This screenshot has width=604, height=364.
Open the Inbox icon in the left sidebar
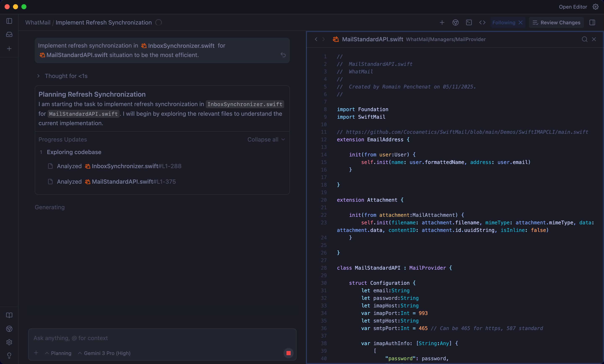pyautogui.click(x=9, y=34)
